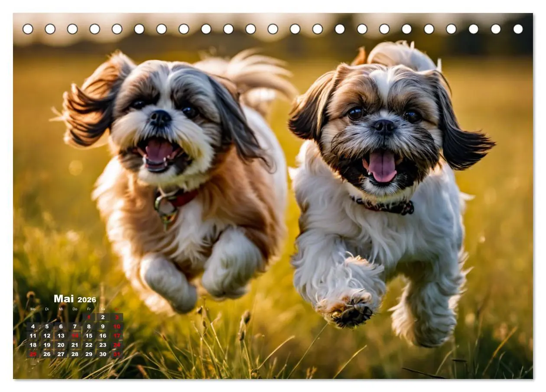Select the red Monday date 25
The height and width of the screenshot is (392, 546).
click(x=33, y=354)
